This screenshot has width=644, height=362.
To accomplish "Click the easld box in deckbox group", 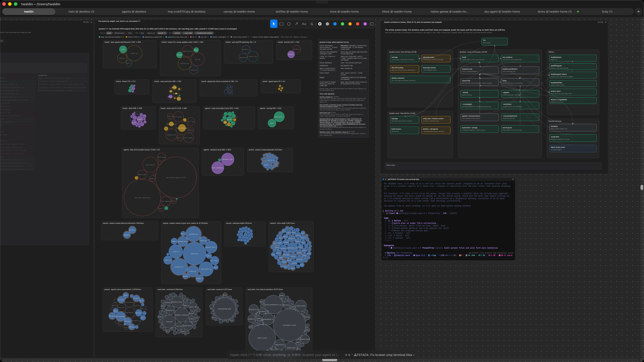I will click(x=479, y=58).
